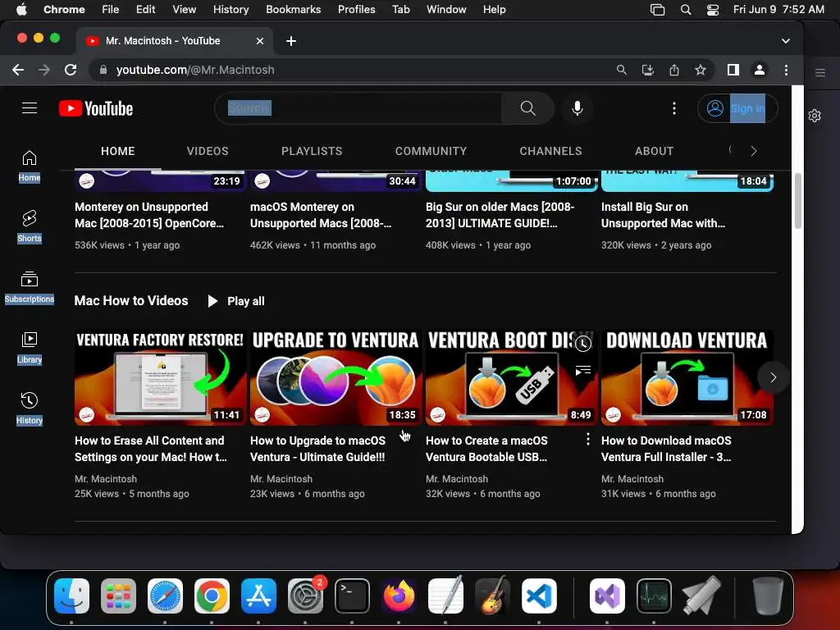Play all Mac How to Videos
Image resolution: width=840 pixels, height=630 pixels.
236,301
